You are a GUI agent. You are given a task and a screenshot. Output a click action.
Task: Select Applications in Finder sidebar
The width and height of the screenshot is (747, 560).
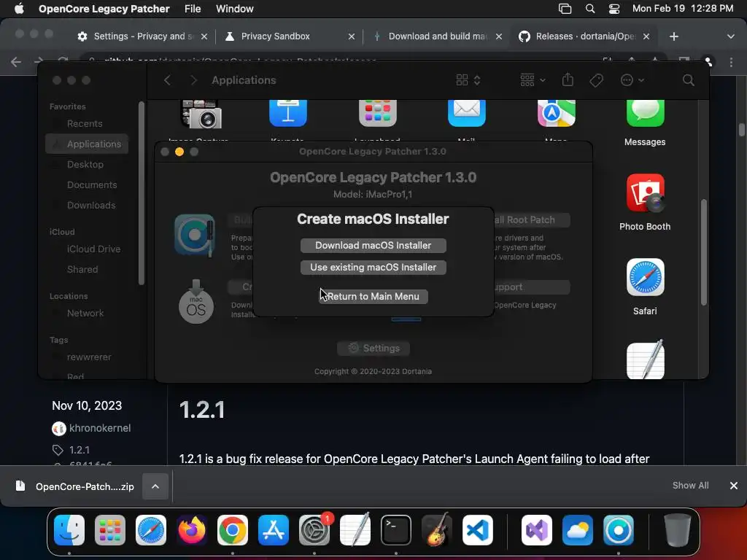point(87,144)
